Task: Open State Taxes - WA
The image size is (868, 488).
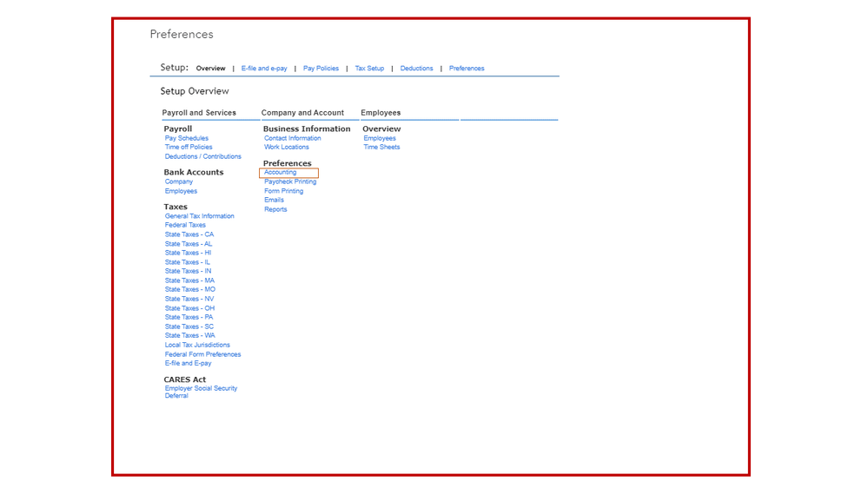Action: click(x=190, y=335)
